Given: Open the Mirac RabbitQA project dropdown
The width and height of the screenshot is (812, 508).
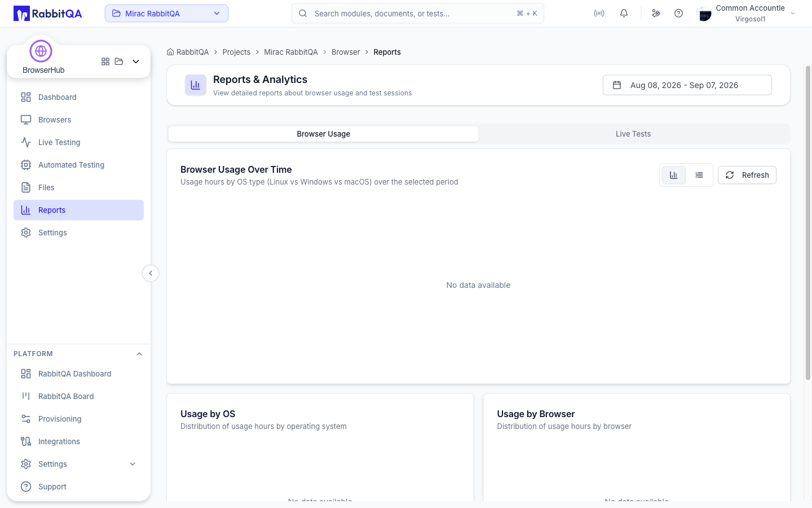Looking at the screenshot, I should click(x=166, y=14).
